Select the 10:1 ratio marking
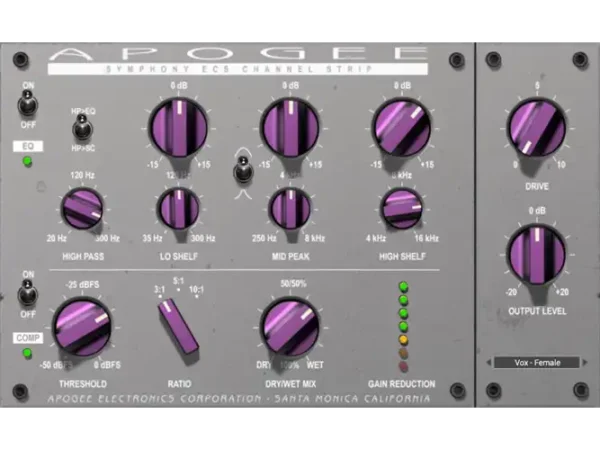 196,290
